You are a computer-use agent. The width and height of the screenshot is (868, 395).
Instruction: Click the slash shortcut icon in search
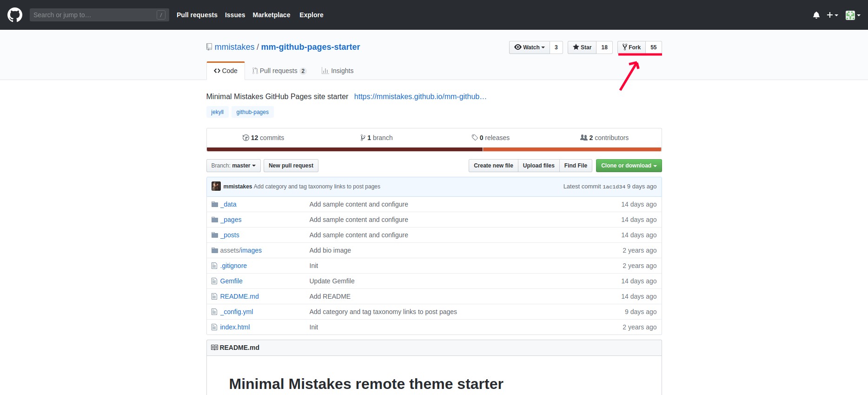[161, 15]
